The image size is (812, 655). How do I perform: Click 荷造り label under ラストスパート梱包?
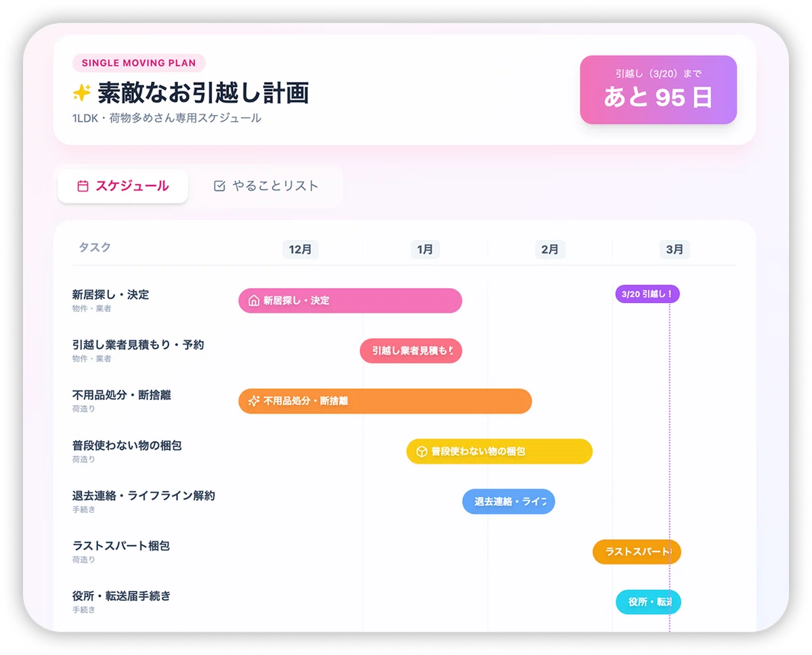[x=84, y=560]
